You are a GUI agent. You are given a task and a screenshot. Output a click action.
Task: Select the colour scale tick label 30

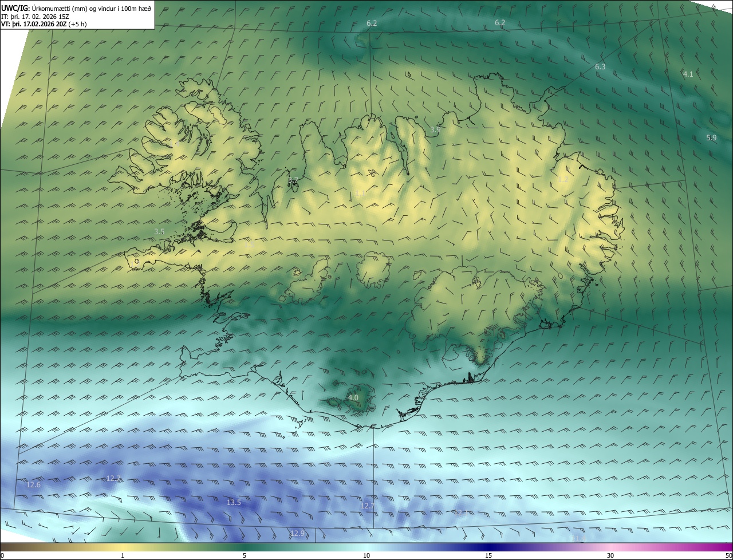pyautogui.click(x=610, y=555)
